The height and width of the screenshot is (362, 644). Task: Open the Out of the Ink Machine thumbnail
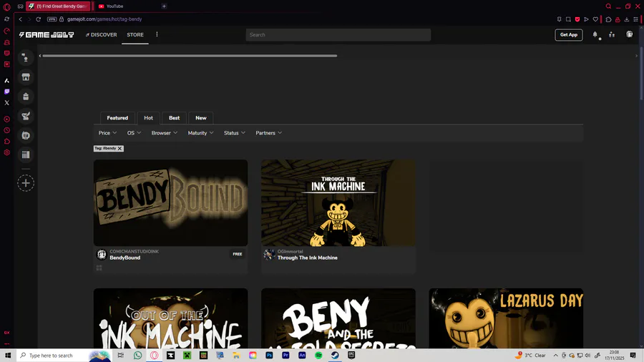pyautogui.click(x=170, y=318)
